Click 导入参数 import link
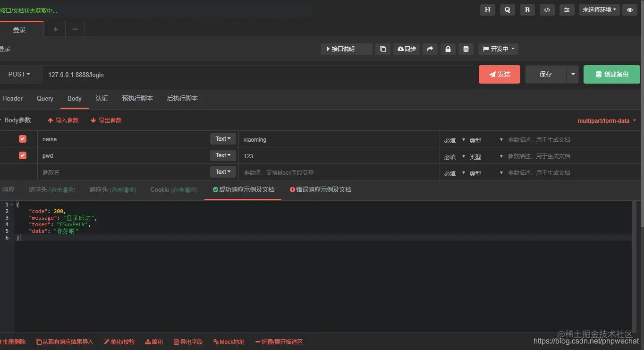Image resolution: width=644 pixels, height=350 pixels. click(x=63, y=120)
